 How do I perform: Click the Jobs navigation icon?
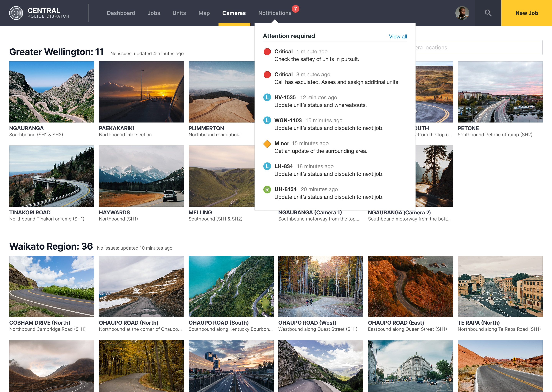154,13
